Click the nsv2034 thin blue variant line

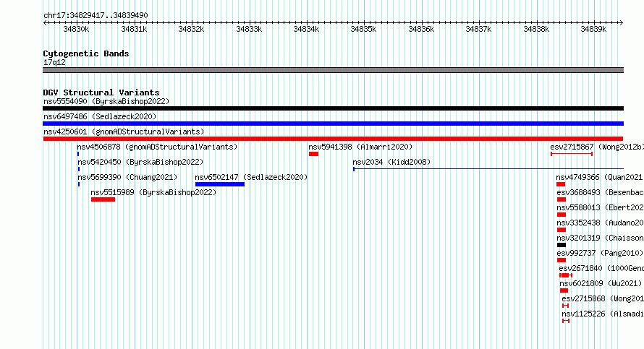tap(488, 169)
